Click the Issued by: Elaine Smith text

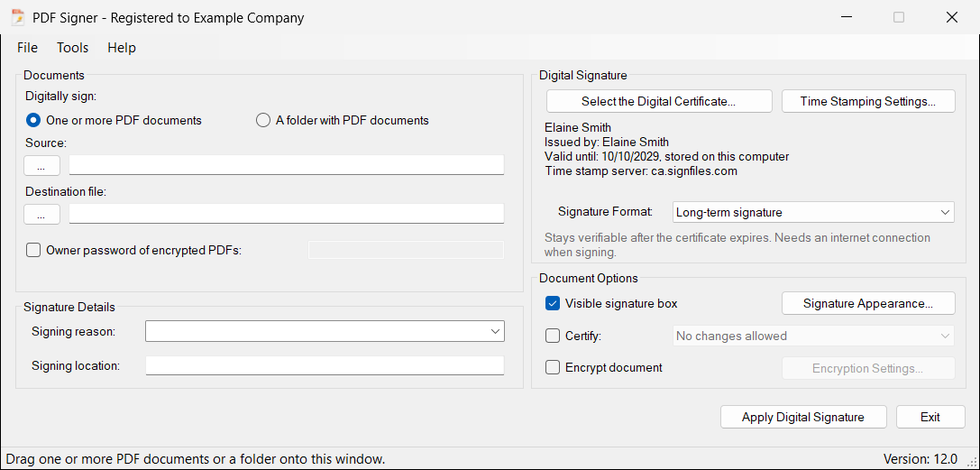607,142
